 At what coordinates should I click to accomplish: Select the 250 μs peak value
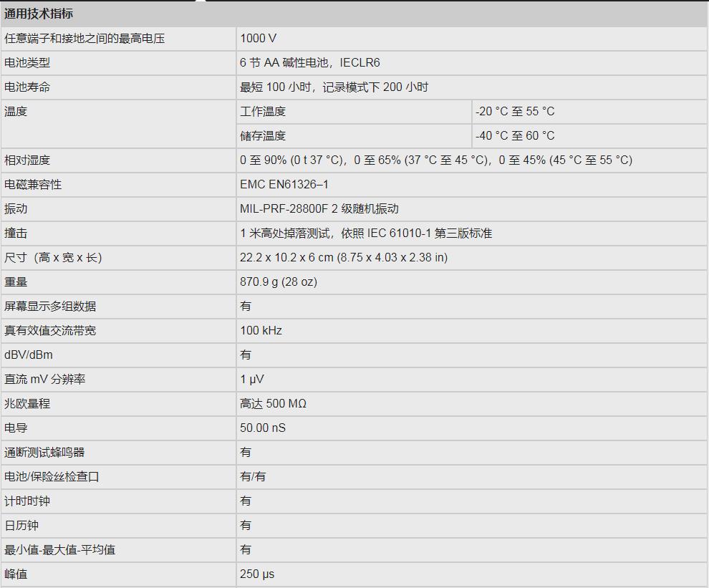(x=257, y=574)
